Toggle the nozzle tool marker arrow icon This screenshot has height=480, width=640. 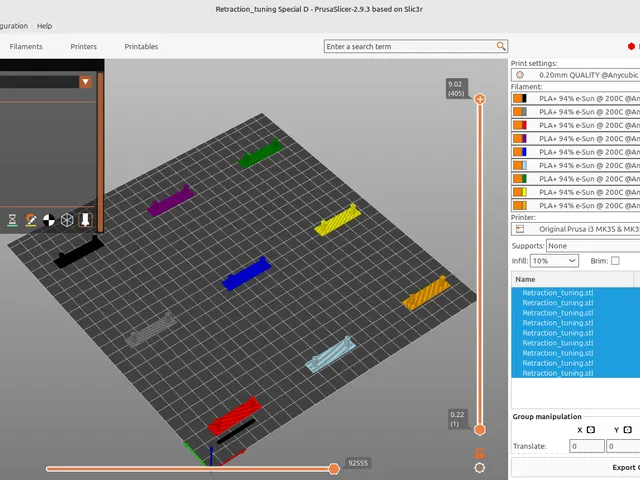(85, 220)
